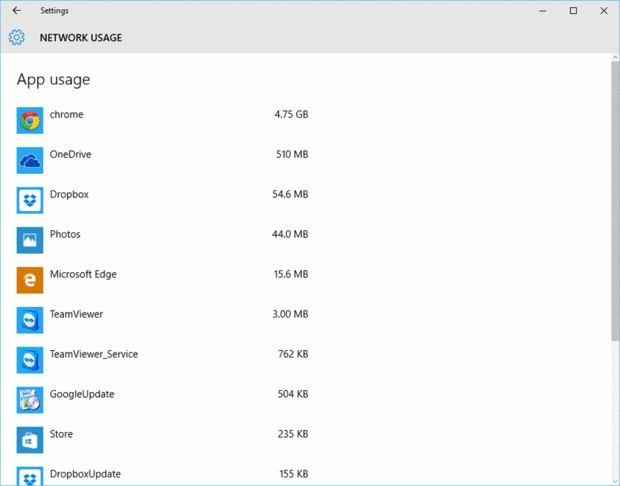The height and width of the screenshot is (486, 620).
Task: Select the Microsoft Edge label
Action: tap(83, 274)
